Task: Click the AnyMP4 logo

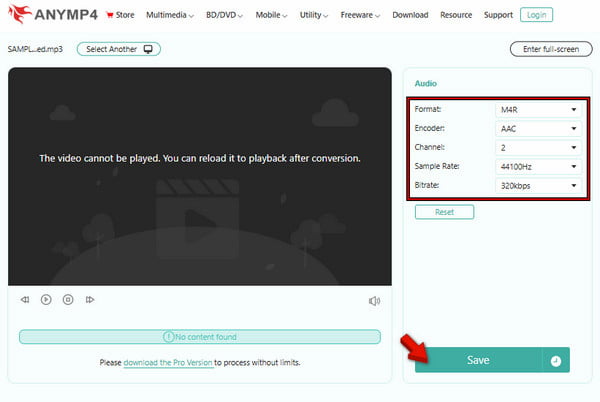Action: (52, 14)
